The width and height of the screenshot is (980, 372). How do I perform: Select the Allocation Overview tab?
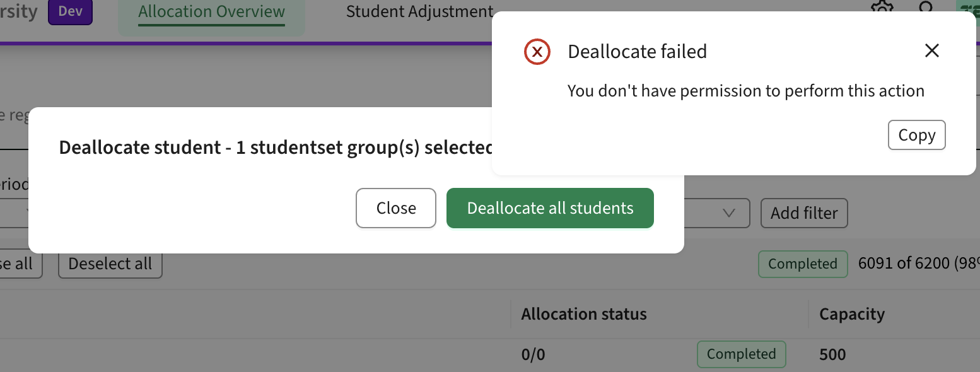pyautogui.click(x=211, y=11)
